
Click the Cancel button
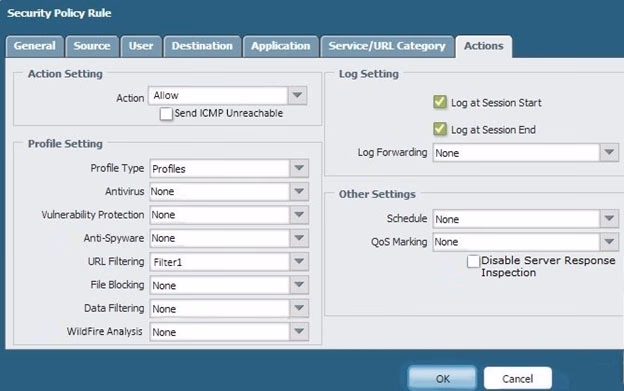point(517,378)
